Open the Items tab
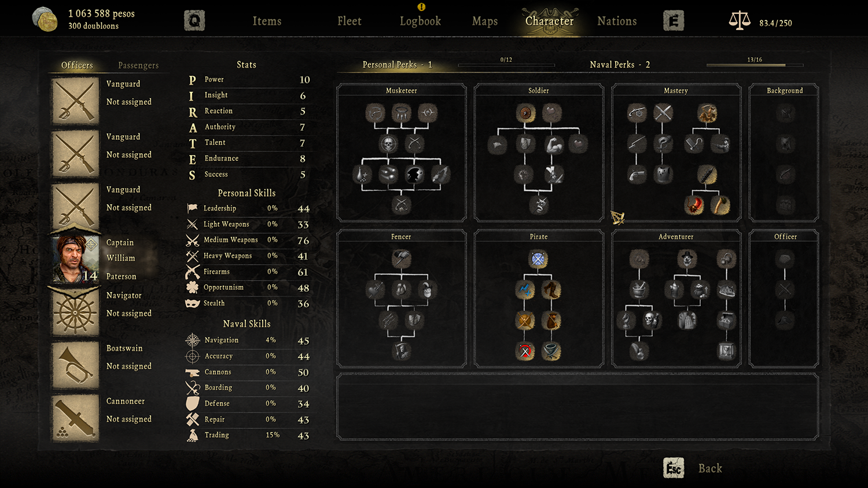868x488 pixels. tap(267, 21)
